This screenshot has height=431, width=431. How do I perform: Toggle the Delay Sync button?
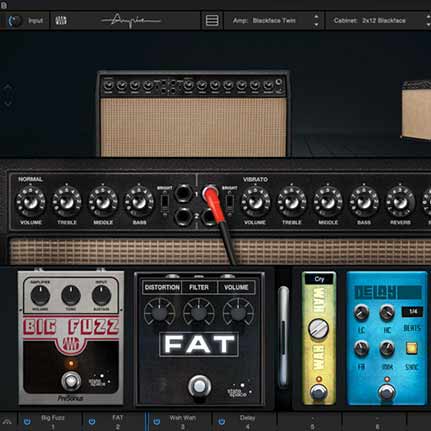412,348
